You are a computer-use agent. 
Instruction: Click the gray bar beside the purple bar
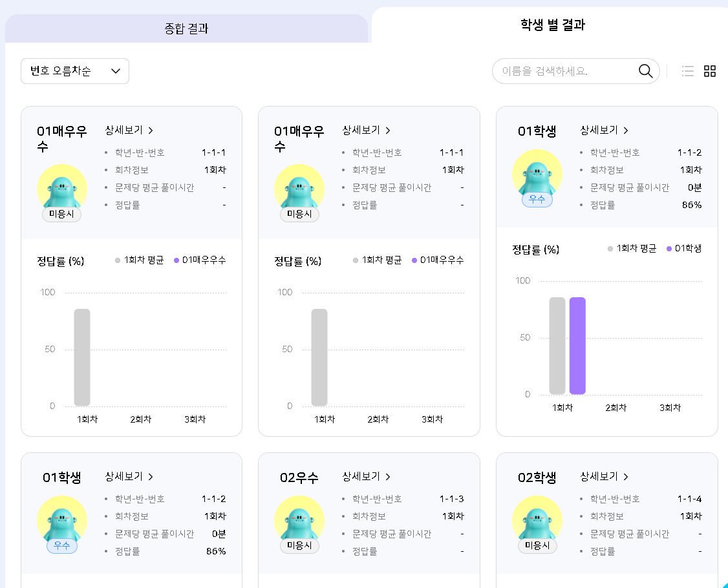(x=557, y=346)
